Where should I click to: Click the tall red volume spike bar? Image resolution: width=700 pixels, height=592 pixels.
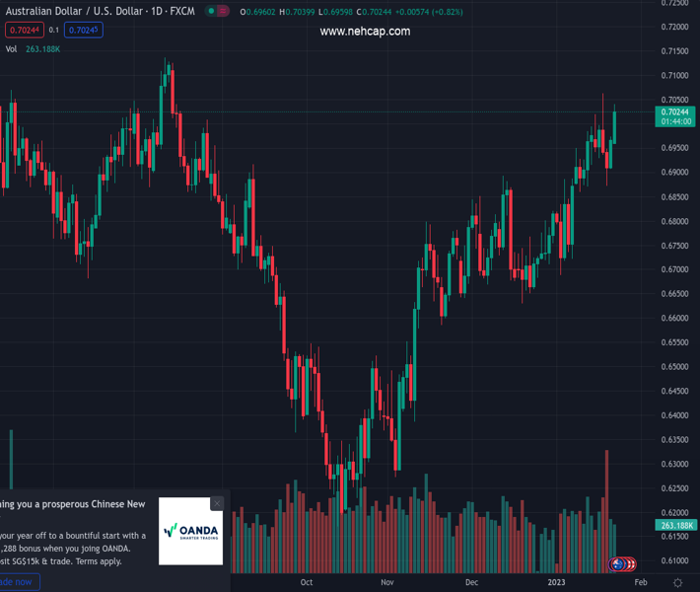pos(606,508)
